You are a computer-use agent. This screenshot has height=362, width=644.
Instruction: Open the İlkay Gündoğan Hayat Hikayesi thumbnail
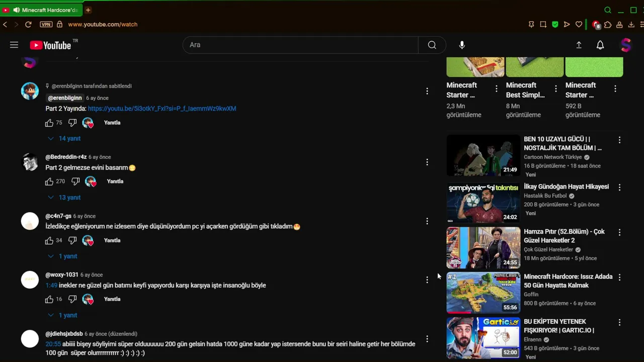tap(484, 202)
